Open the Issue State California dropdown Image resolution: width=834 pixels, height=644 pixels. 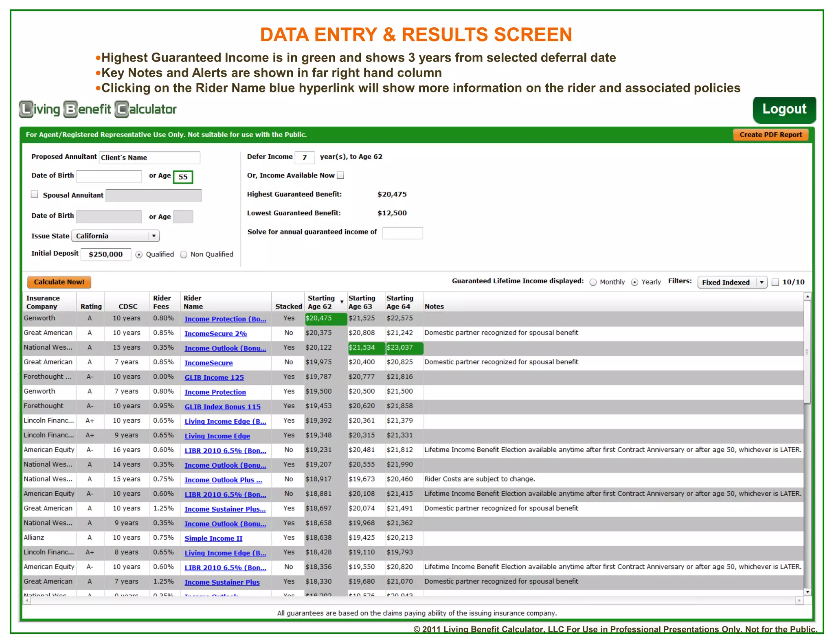coord(154,236)
